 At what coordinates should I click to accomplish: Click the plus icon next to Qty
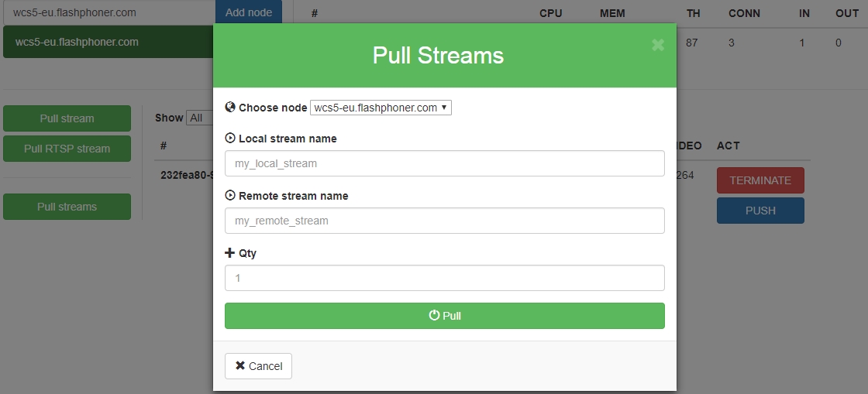(229, 253)
